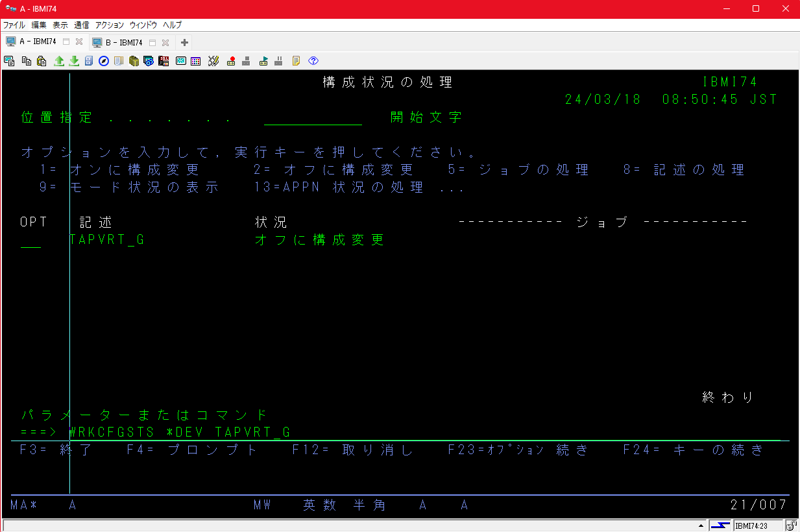
Task: Click the grayed stop macro icon
Action: [246, 61]
